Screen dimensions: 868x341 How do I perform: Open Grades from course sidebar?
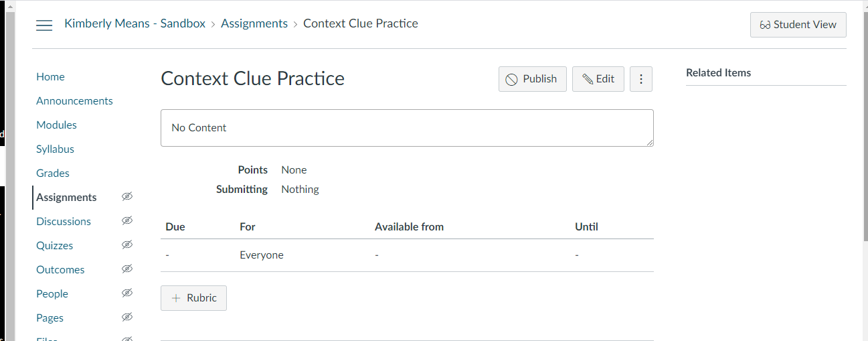53,174
